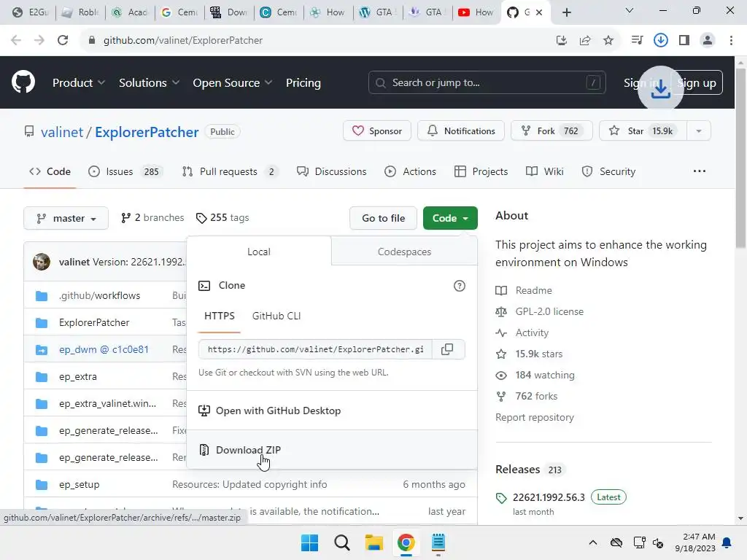Open notification bell in taskbar
747x560 pixels.
(727, 542)
